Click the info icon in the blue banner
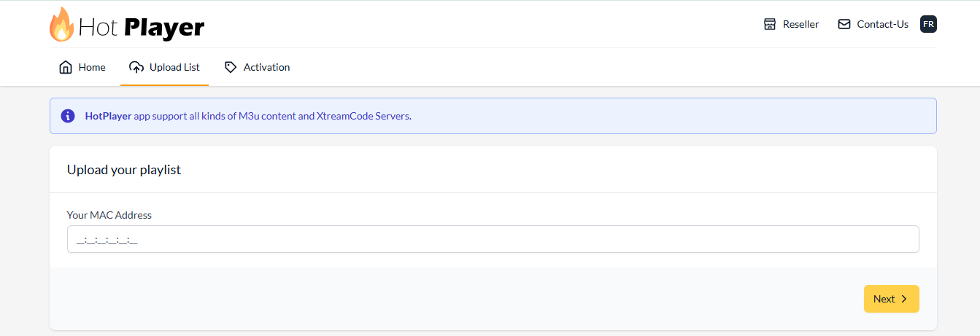This screenshot has height=336, width=980. 68,116
